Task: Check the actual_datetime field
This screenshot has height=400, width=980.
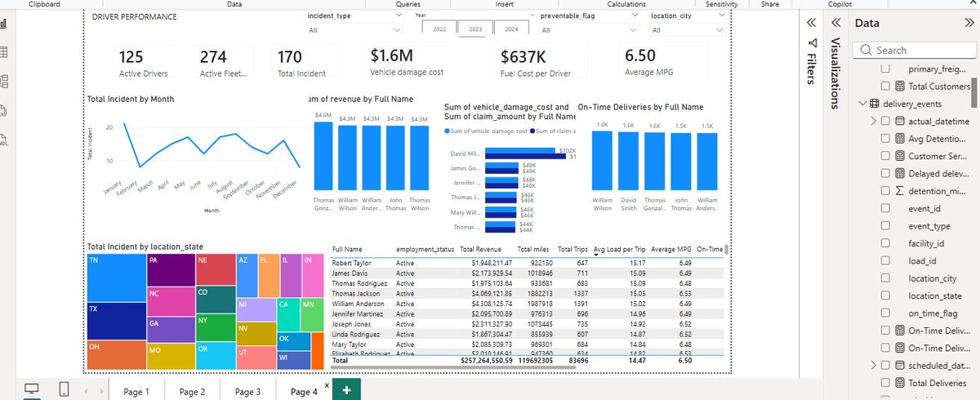Action: pyautogui.click(x=885, y=121)
